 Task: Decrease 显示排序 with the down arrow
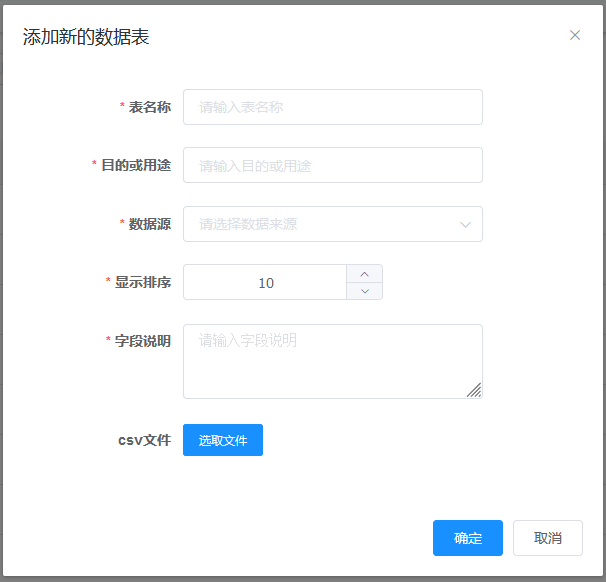pos(364,291)
